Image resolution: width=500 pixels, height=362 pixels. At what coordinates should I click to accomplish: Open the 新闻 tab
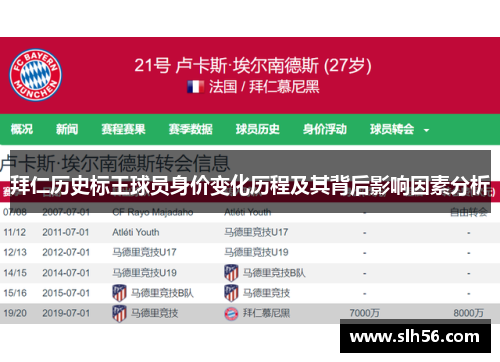67,129
